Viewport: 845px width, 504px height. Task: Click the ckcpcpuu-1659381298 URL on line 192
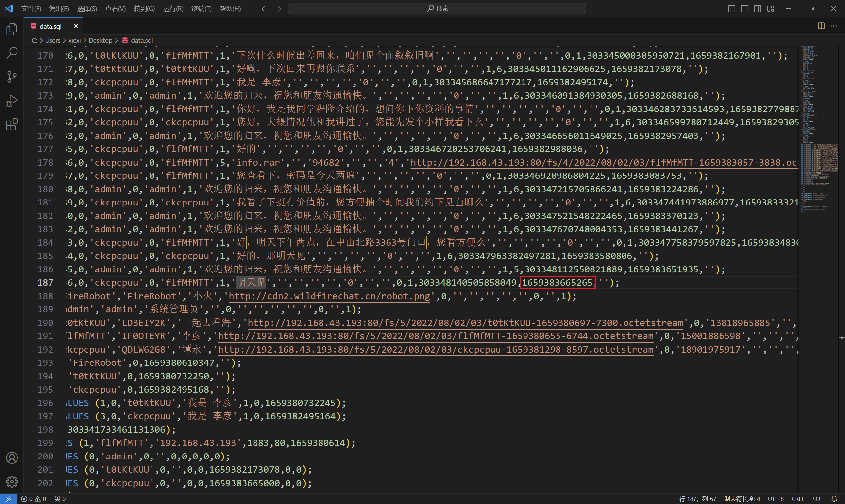click(x=436, y=350)
